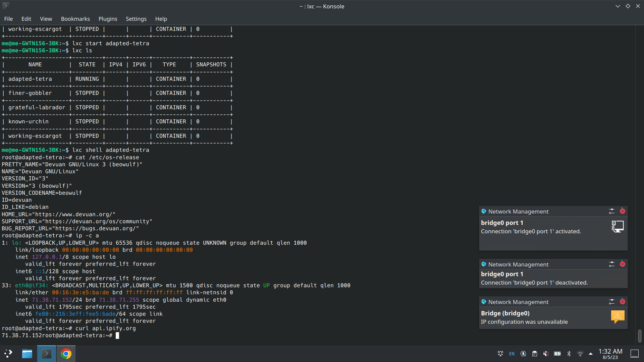The width and height of the screenshot is (644, 362).
Task: Dismiss the 'IP configuration was unavailable' notification
Action: tap(623, 302)
